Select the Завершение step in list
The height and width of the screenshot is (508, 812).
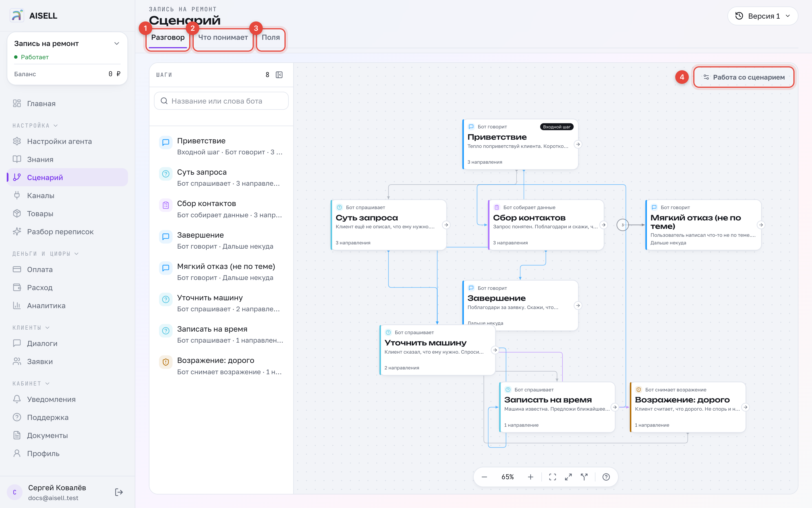click(221, 240)
